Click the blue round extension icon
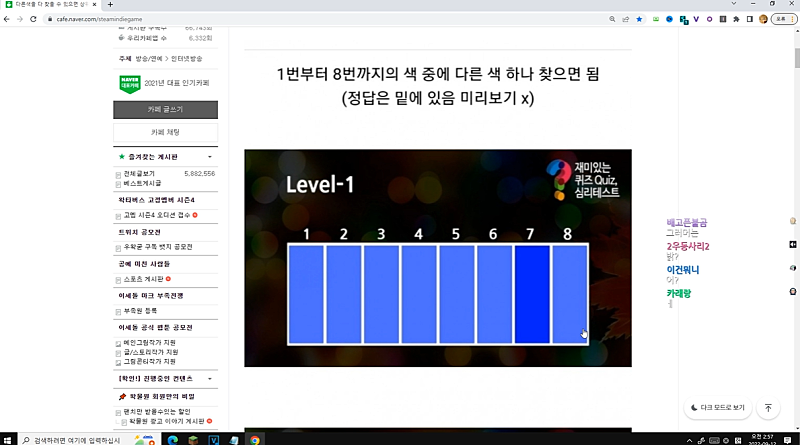 coord(669,19)
